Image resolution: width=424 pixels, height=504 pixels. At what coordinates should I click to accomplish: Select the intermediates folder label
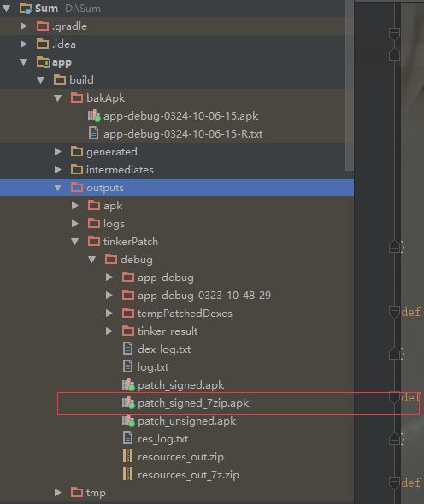point(120,170)
